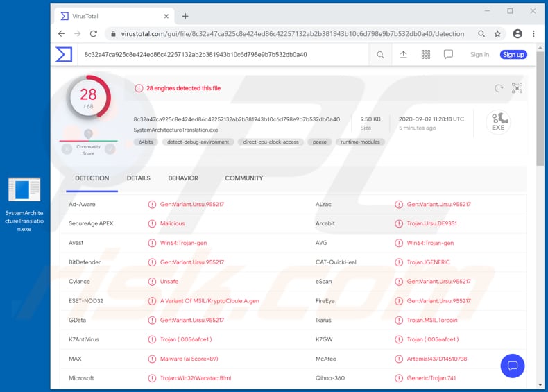
Task: Bookmark page with the star icon
Action: click(497, 33)
